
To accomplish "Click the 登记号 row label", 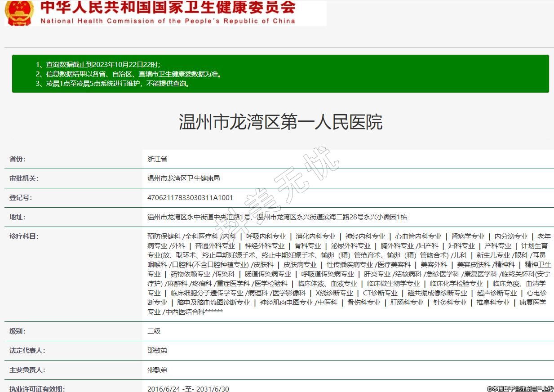I will click(21, 197).
